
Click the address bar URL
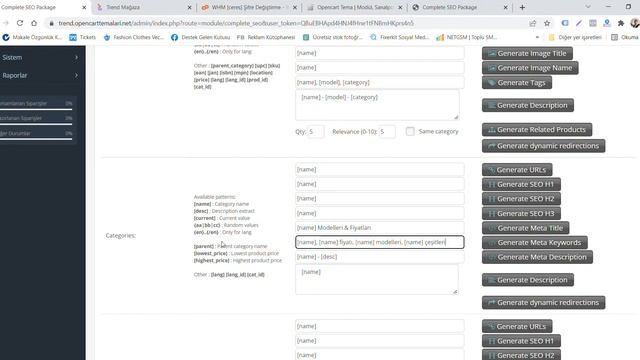[x=236, y=23]
